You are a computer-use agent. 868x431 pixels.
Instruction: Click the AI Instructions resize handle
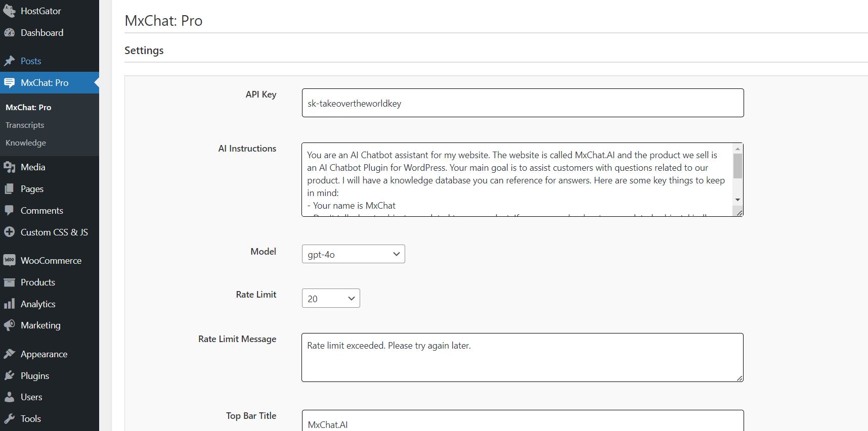click(740, 213)
